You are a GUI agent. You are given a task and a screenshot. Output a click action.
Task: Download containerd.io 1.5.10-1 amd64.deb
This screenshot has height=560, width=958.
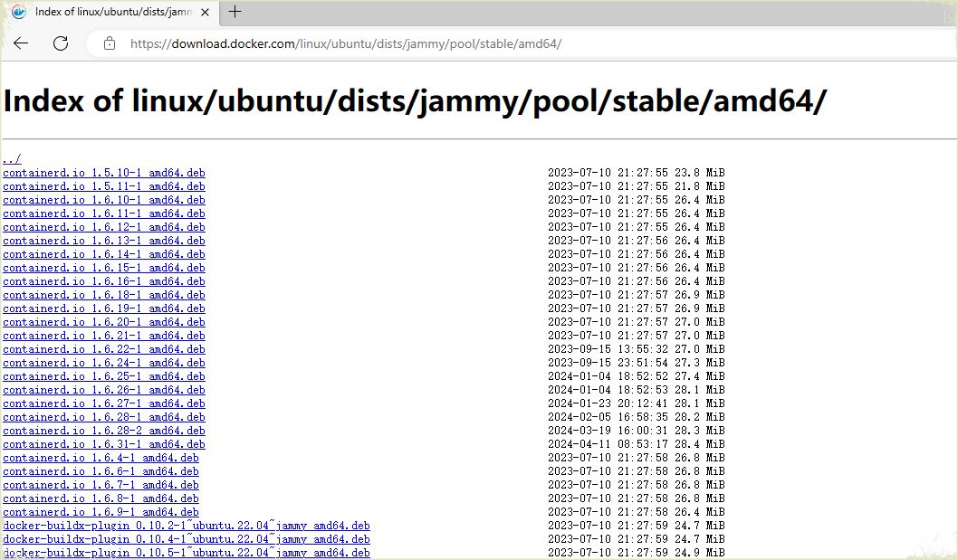(104, 173)
